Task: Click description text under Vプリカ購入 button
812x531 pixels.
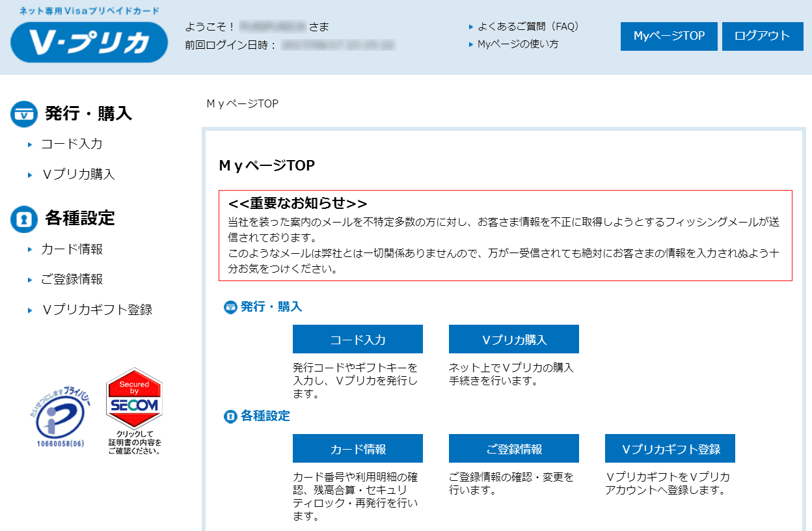Action: tap(511, 374)
